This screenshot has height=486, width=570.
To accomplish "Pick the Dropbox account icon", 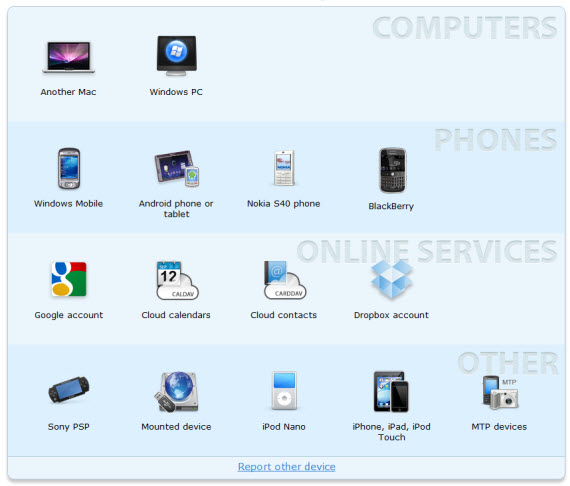I will tap(392, 279).
